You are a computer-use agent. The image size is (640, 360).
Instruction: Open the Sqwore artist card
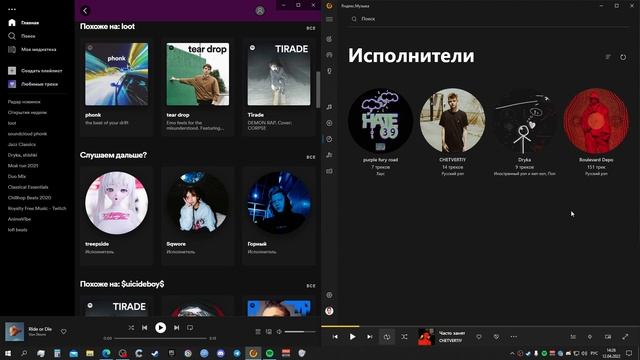198,216
